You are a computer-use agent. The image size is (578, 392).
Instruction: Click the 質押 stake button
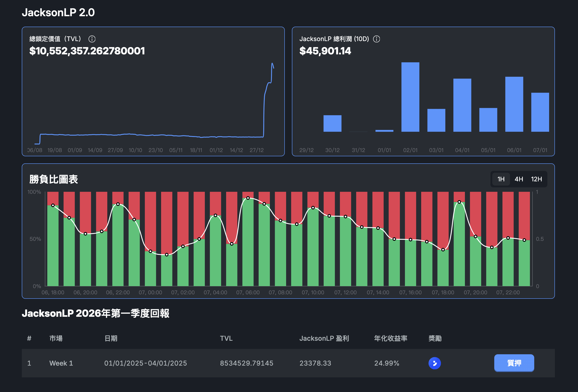pos(514,363)
